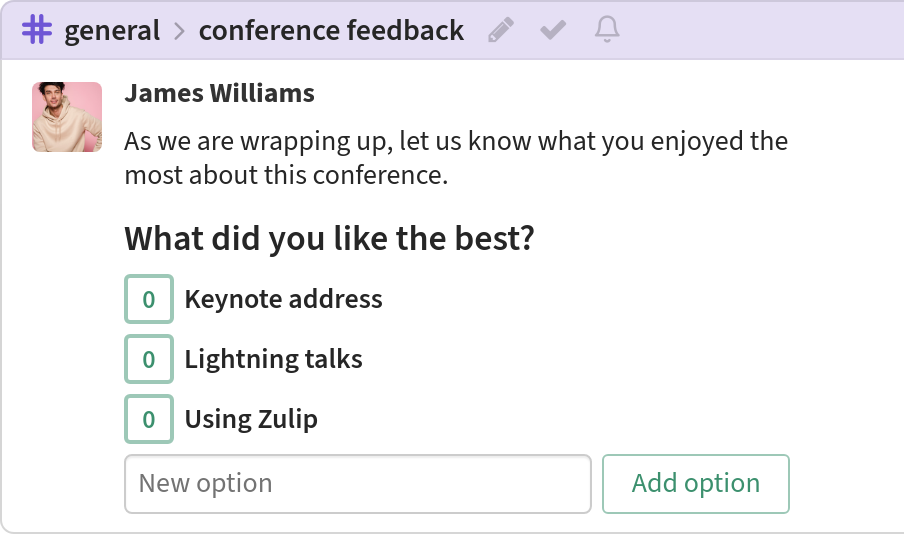The height and width of the screenshot is (538, 904).
Task: Select the Keynote address label text
Action: [x=283, y=299]
